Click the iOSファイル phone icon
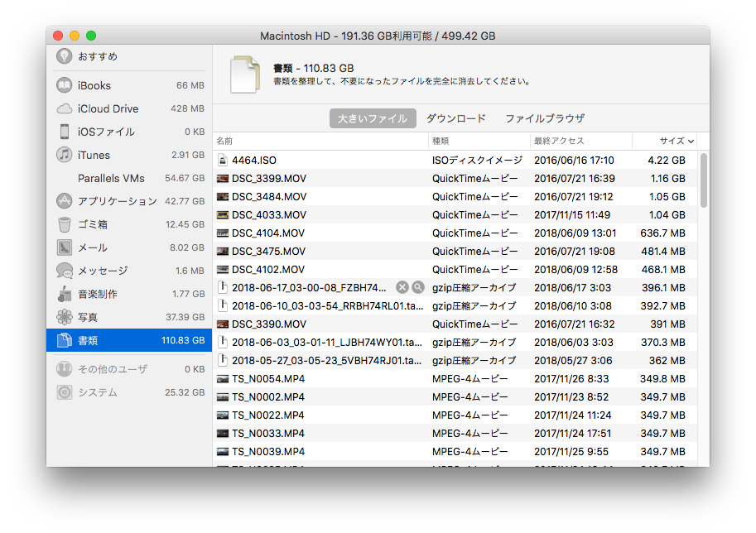 pyautogui.click(x=64, y=132)
